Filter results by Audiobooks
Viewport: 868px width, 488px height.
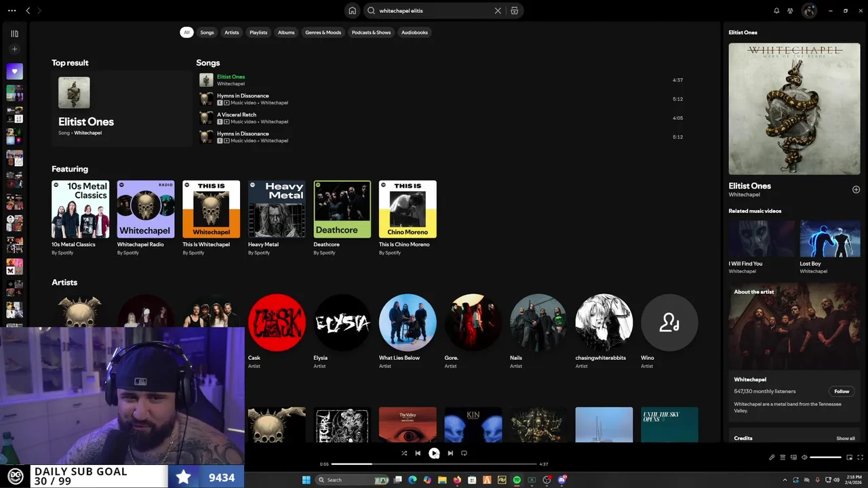point(414,33)
